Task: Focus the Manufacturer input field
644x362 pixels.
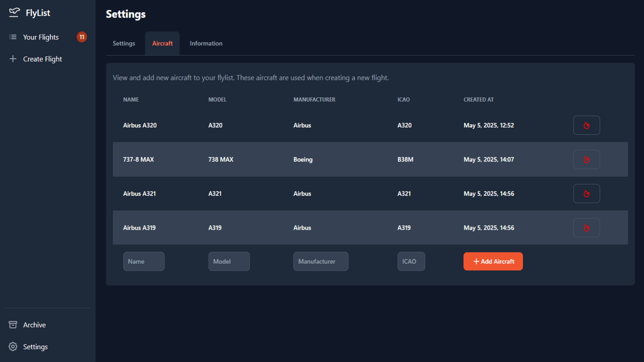Action: click(321, 261)
